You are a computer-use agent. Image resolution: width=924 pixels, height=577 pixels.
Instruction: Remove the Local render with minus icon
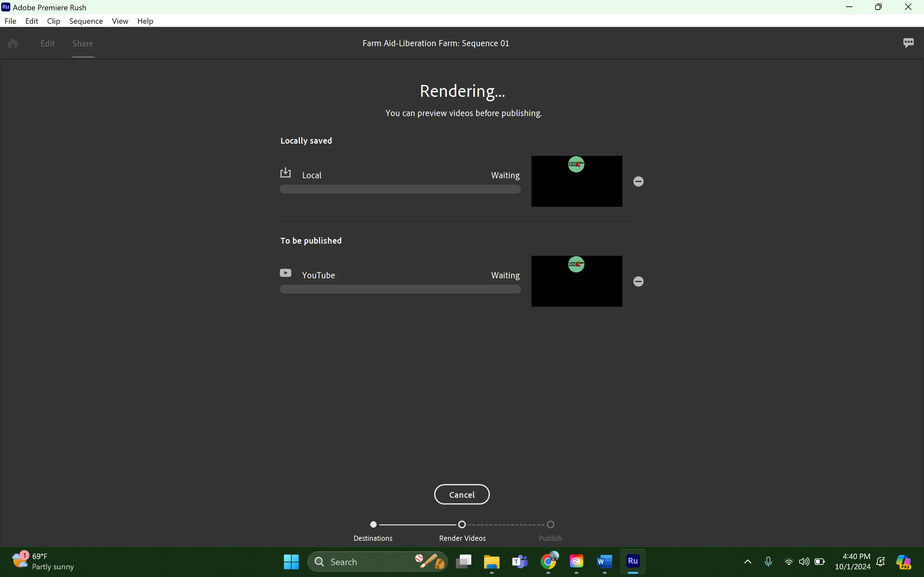point(638,181)
